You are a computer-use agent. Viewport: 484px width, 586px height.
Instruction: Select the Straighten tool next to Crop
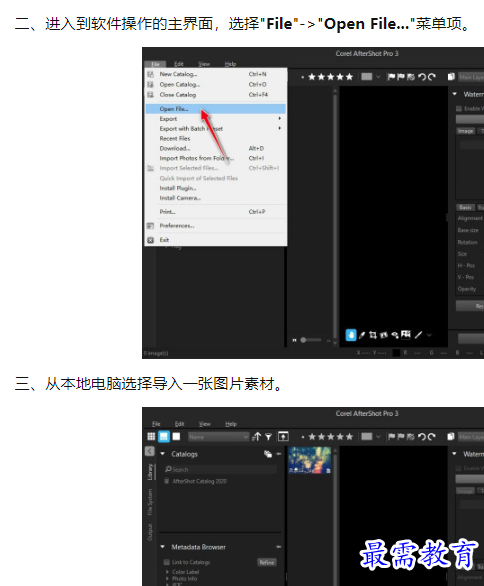pyautogui.click(x=383, y=335)
